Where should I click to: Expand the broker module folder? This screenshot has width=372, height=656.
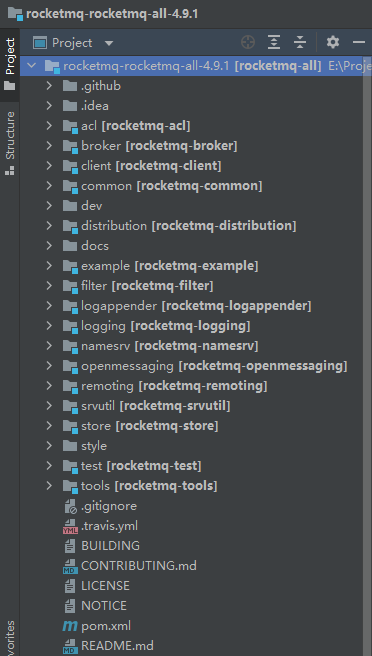(x=49, y=146)
